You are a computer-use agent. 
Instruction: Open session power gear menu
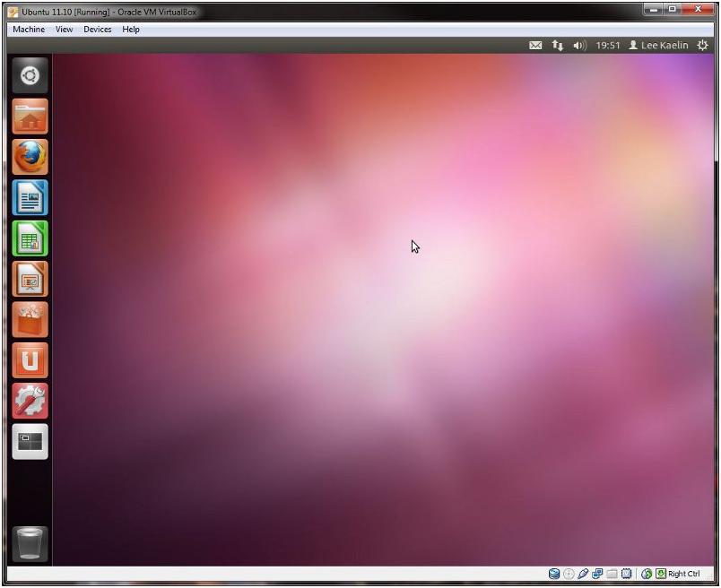pos(702,45)
